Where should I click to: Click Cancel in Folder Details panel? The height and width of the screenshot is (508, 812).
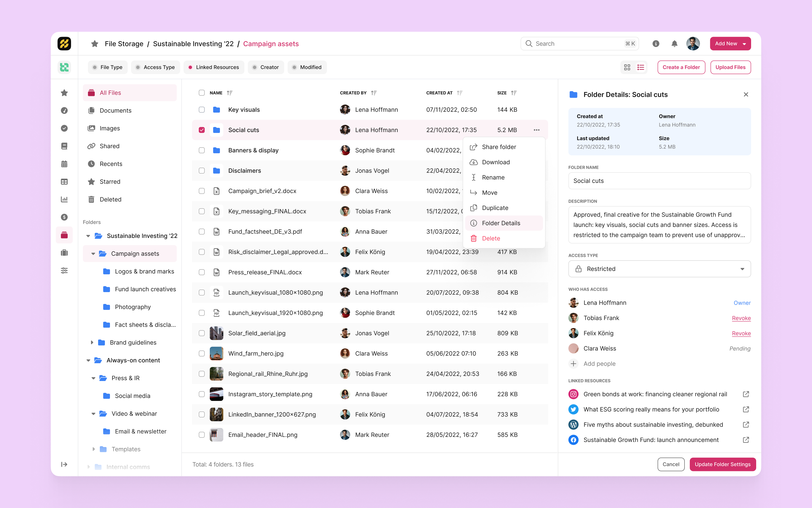coord(671,464)
